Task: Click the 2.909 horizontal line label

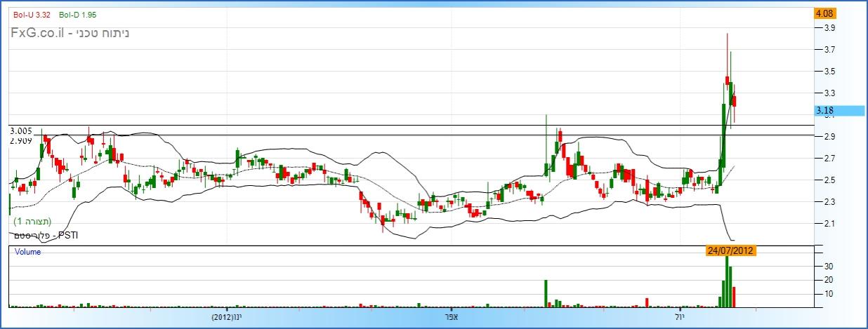Action: (21, 141)
